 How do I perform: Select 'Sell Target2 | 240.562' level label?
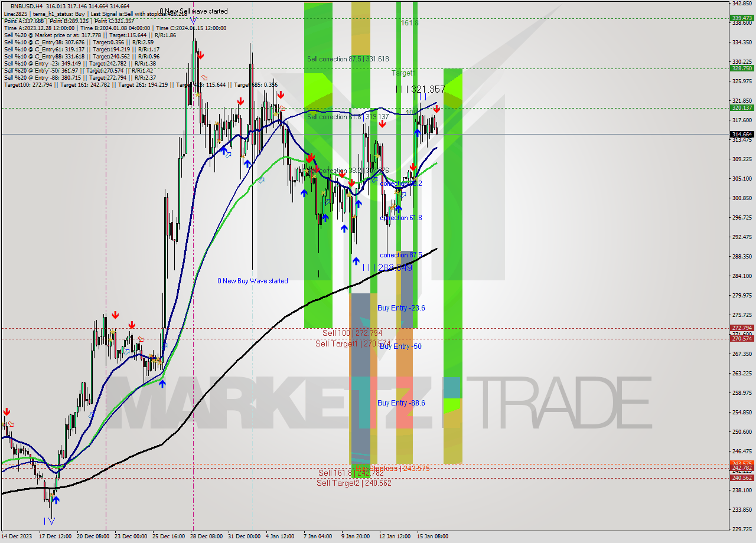click(354, 483)
